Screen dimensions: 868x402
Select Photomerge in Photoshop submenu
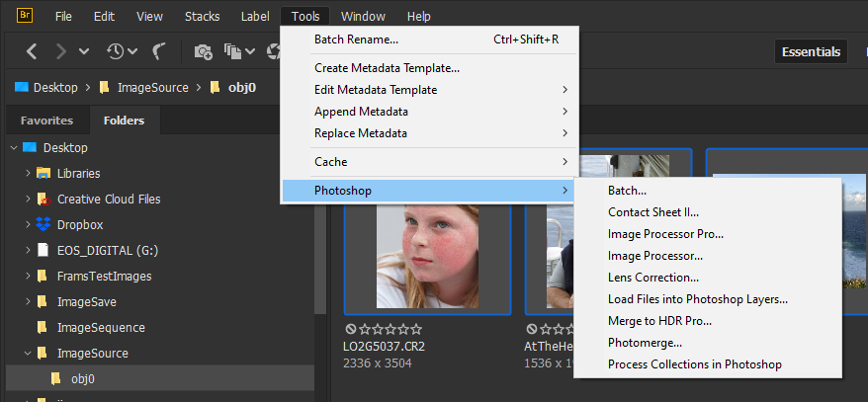click(645, 343)
